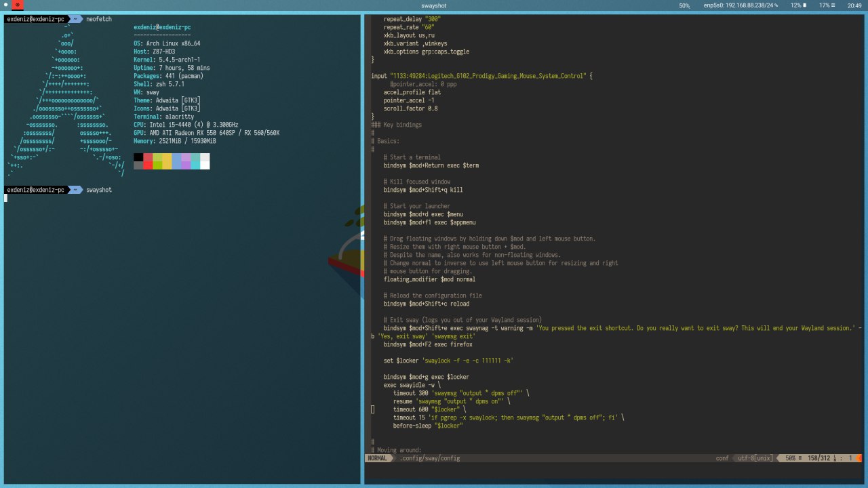The height and width of the screenshot is (488, 868).
Task: Click the 'accel_profile flat' line
Action: point(412,92)
